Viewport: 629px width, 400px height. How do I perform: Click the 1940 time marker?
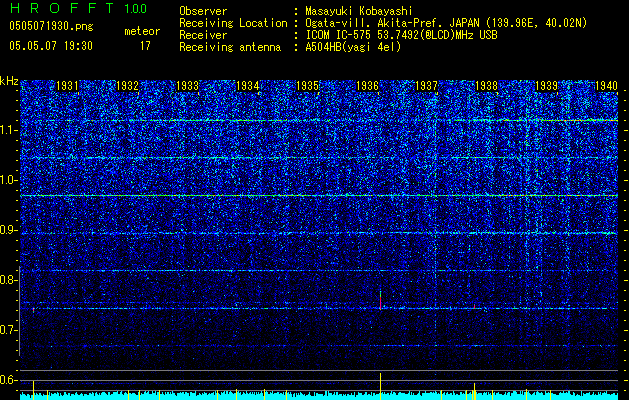(x=606, y=85)
